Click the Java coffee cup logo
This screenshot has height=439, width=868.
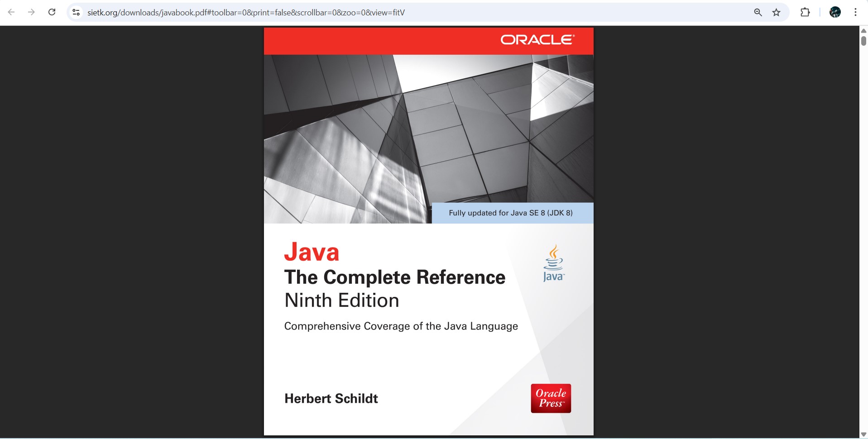[x=553, y=263]
